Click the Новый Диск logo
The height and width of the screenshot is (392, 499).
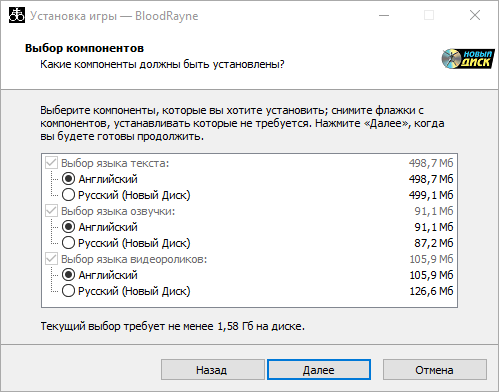pos(468,59)
